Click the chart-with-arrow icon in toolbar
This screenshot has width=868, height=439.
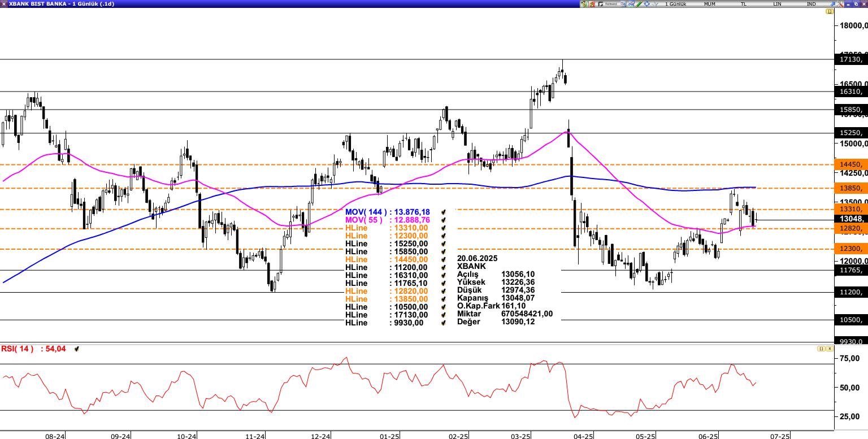point(631,3)
